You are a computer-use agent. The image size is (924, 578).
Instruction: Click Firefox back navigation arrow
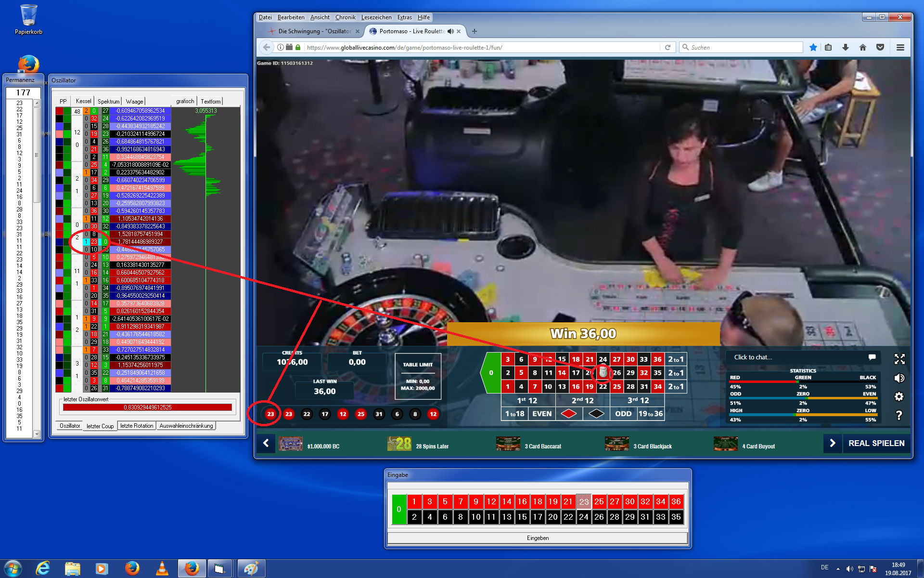click(x=267, y=47)
